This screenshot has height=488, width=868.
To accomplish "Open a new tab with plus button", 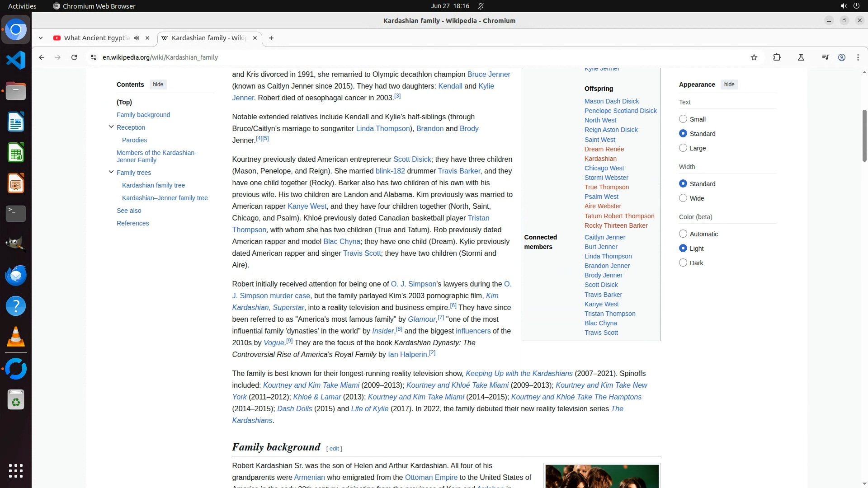I will [271, 38].
